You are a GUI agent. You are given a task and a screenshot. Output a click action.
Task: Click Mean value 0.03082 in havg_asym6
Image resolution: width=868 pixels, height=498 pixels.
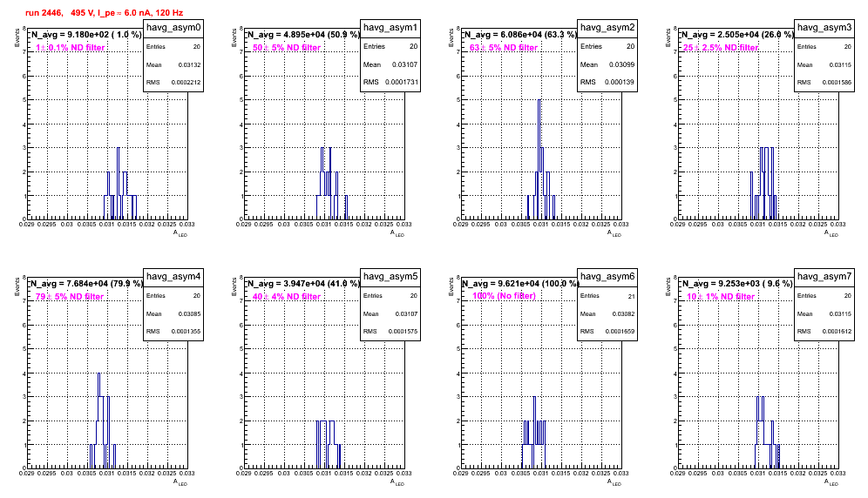pos(623,313)
